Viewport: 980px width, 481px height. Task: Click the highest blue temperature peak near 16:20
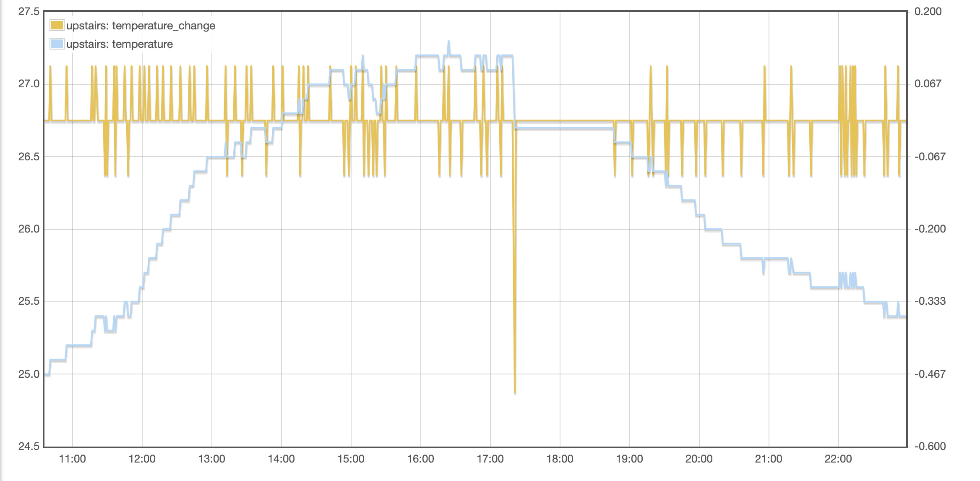(448, 42)
